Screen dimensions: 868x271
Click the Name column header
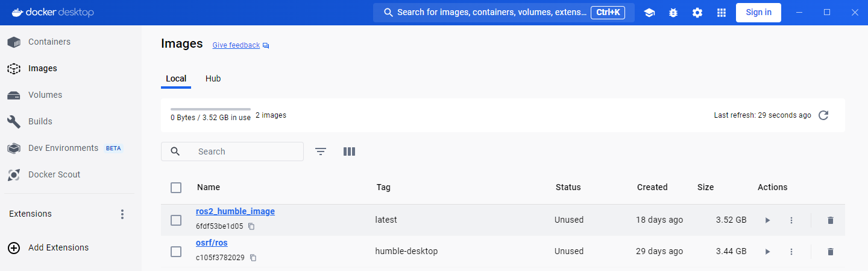209,187
